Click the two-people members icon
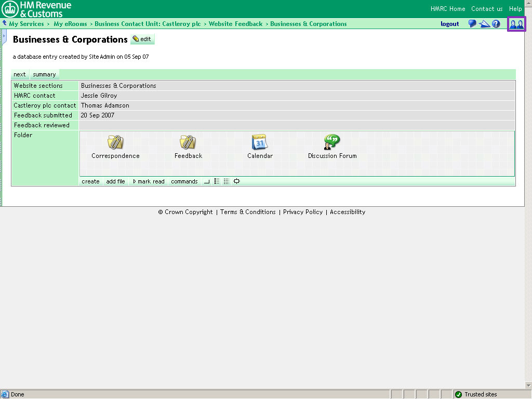The width and height of the screenshot is (532, 399). coord(516,24)
